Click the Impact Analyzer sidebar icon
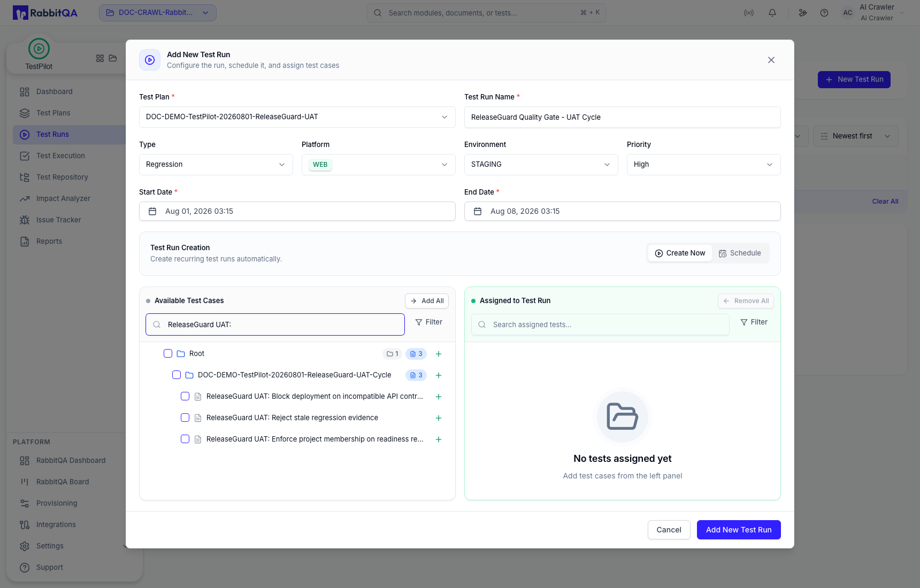 (25, 199)
